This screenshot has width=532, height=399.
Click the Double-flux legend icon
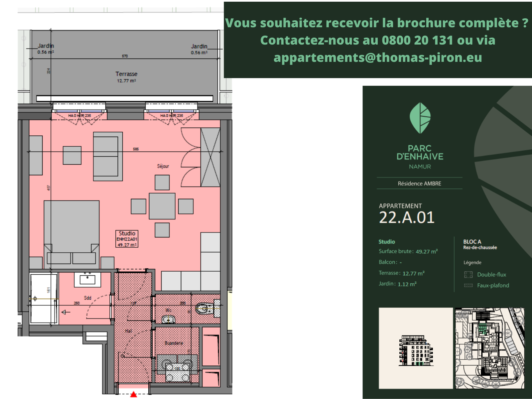(468, 274)
